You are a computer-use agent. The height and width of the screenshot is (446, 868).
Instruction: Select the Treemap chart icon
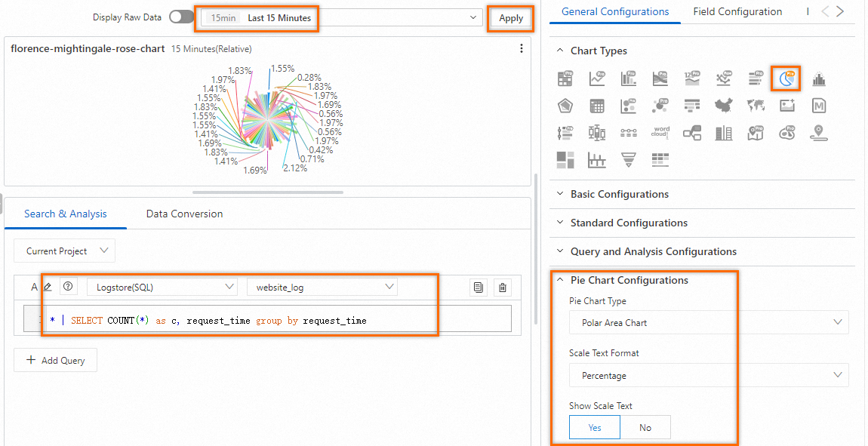click(565, 159)
